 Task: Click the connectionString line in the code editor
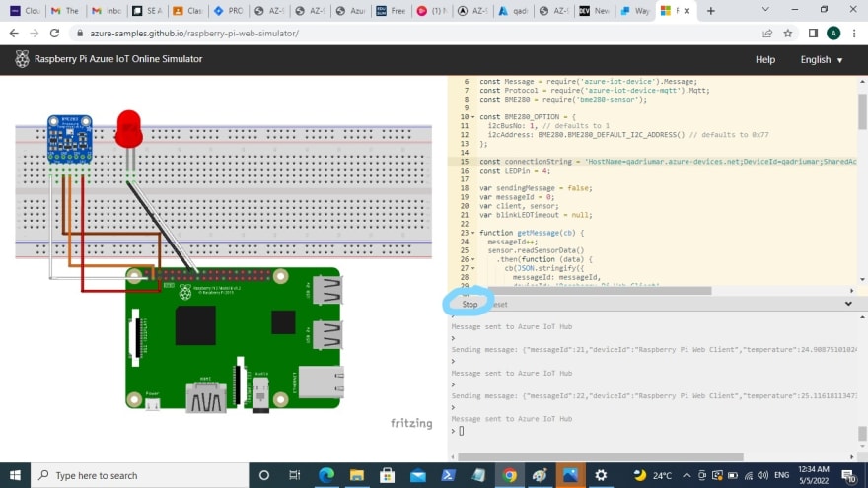(667, 161)
